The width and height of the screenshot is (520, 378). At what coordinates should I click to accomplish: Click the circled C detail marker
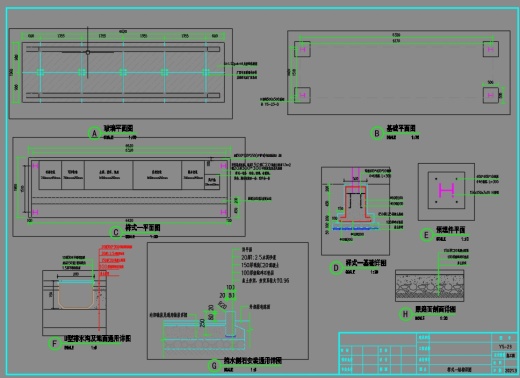coord(116,232)
